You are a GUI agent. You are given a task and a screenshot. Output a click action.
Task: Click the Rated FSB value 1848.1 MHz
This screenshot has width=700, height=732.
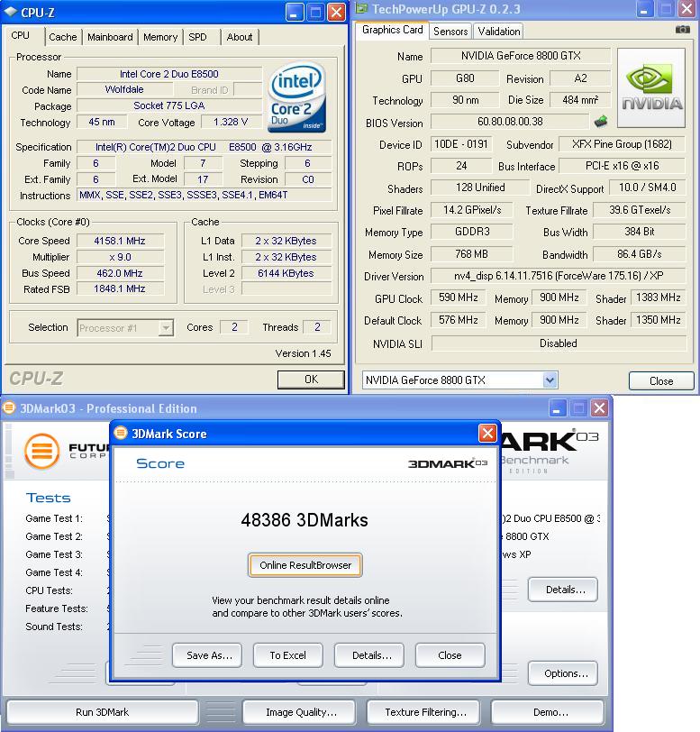(121, 289)
